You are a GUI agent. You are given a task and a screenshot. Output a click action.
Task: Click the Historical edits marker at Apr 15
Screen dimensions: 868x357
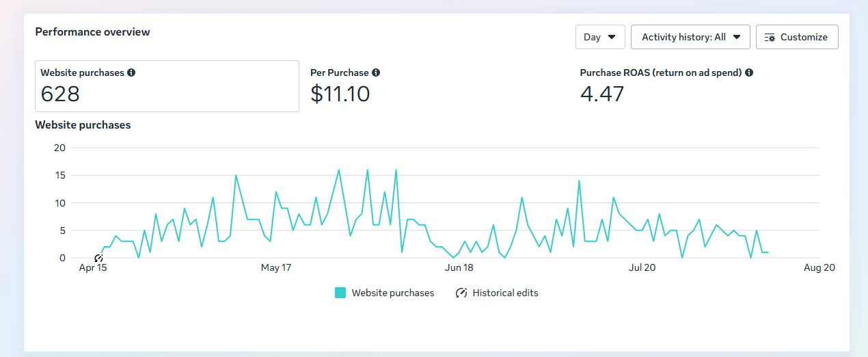coord(98,258)
